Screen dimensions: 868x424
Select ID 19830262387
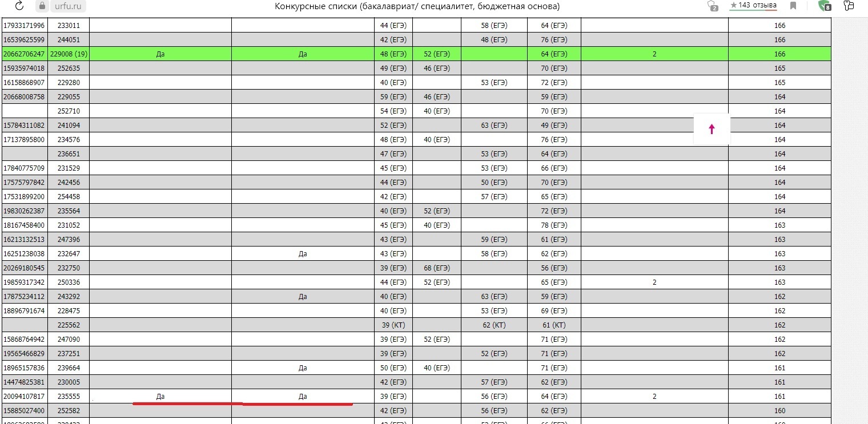(x=24, y=211)
